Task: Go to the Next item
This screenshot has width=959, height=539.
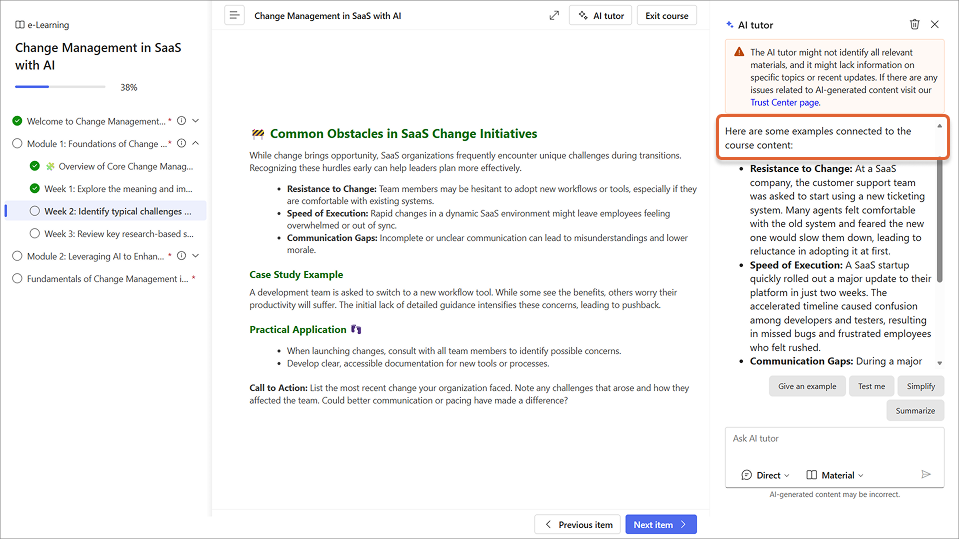Action: pos(661,524)
